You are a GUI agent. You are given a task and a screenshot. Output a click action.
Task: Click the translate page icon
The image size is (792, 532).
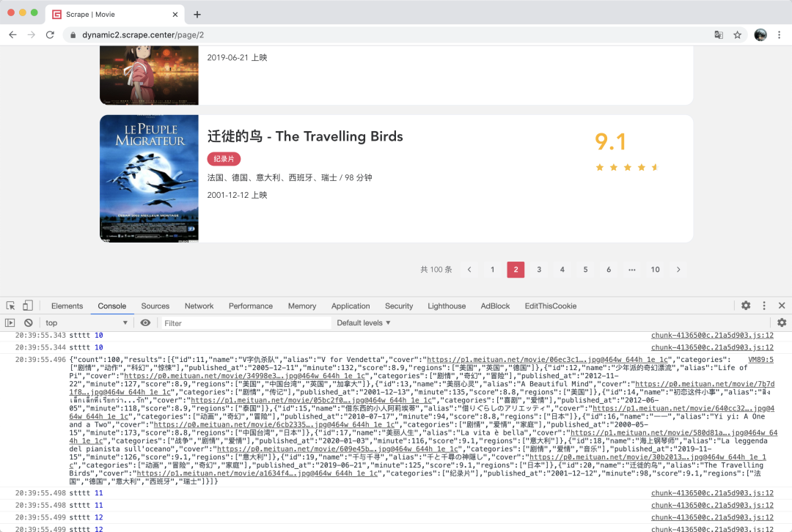pyautogui.click(x=718, y=35)
